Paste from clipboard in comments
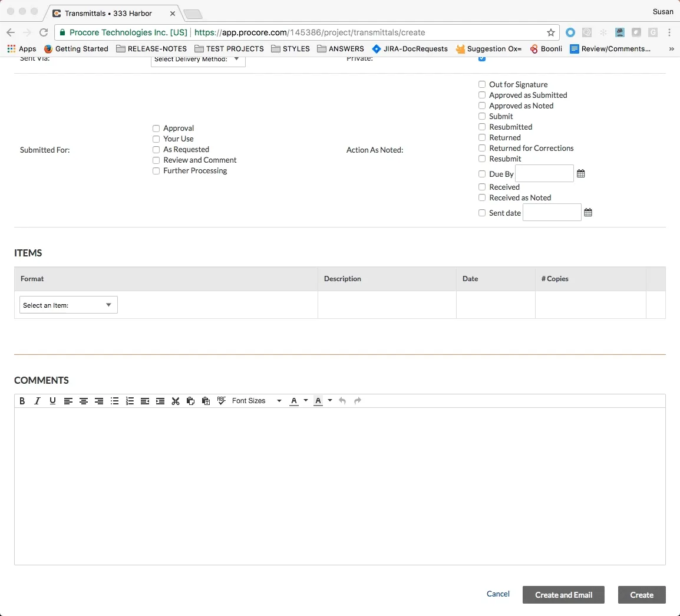This screenshot has height=616, width=680. pos(206,401)
